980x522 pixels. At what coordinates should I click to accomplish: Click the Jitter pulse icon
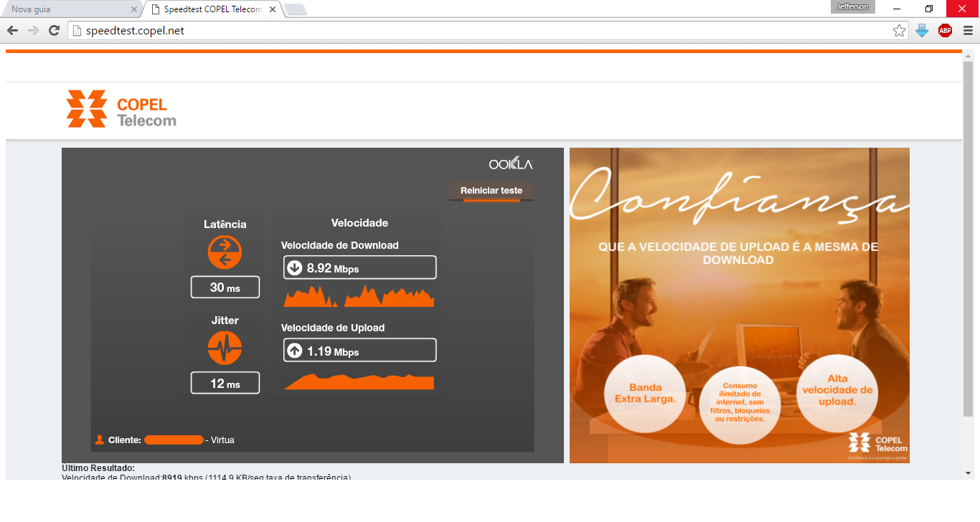pos(225,348)
